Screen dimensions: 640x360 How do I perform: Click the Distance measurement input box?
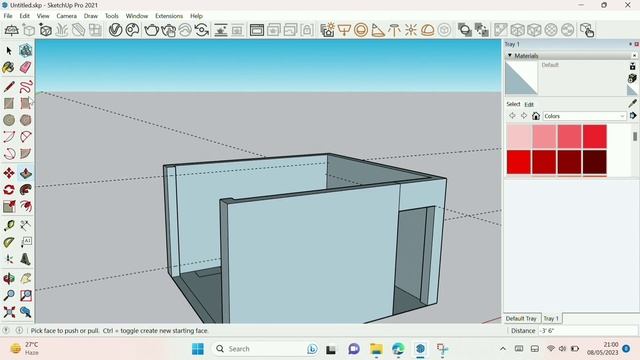pos(587,331)
